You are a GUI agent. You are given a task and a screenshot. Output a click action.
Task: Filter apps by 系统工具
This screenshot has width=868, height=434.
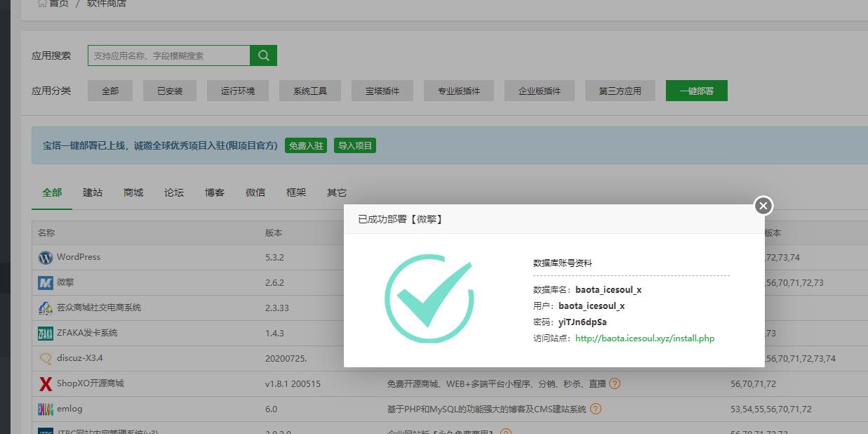pos(310,91)
